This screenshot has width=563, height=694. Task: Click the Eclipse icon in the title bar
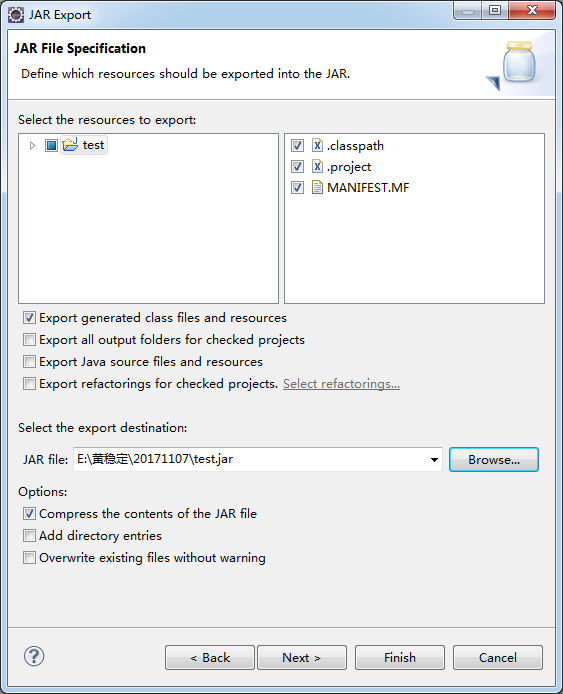16,15
